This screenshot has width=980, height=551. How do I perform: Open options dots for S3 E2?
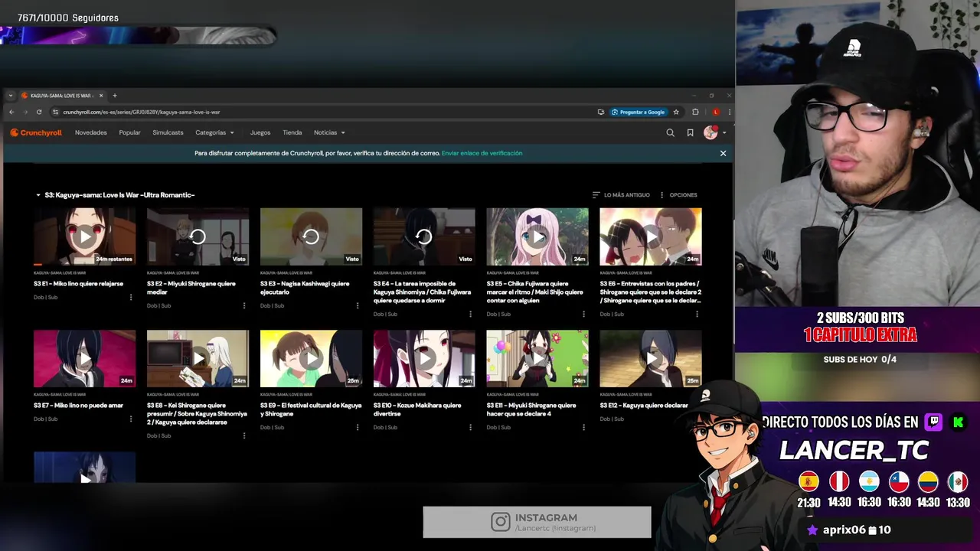[244, 305]
